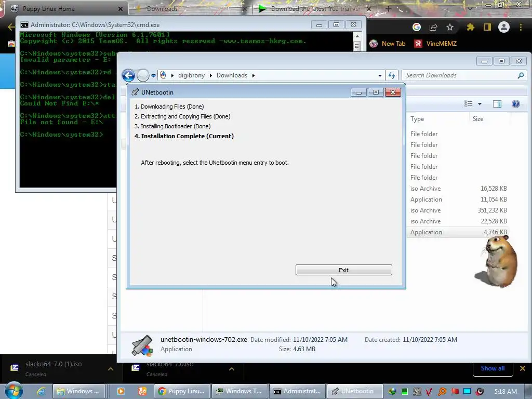Click the green square tray icon
Viewport: 532px width, 399px height.
(x=404, y=392)
